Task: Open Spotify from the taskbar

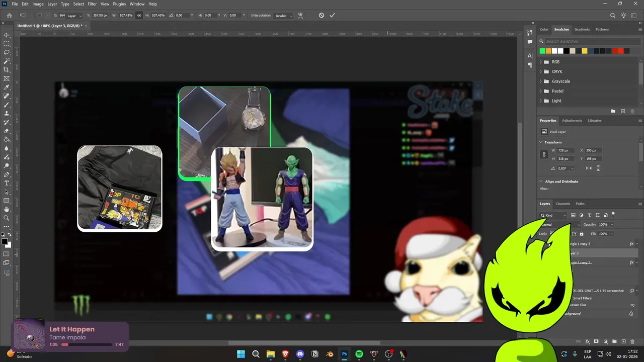Action: [x=359, y=354]
